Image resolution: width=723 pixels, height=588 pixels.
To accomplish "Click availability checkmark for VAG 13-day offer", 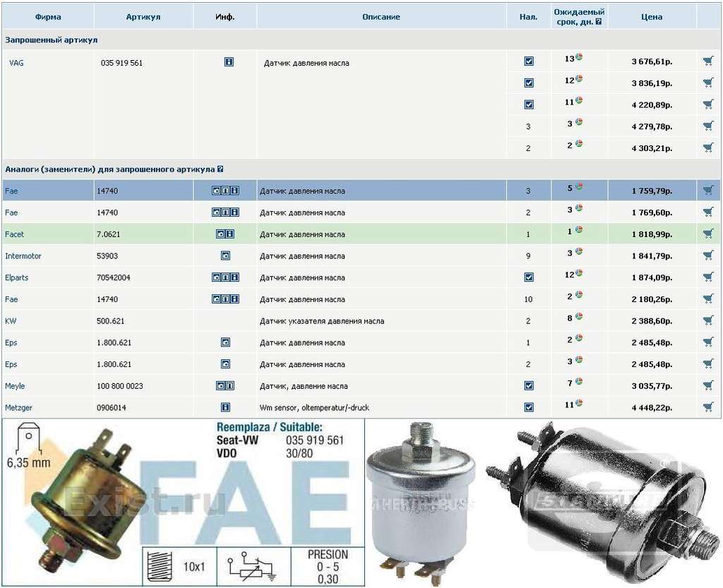I will coord(529,61).
